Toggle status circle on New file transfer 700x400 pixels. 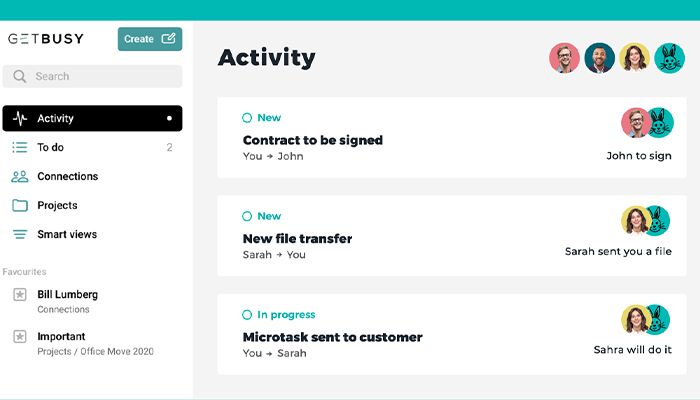click(247, 216)
